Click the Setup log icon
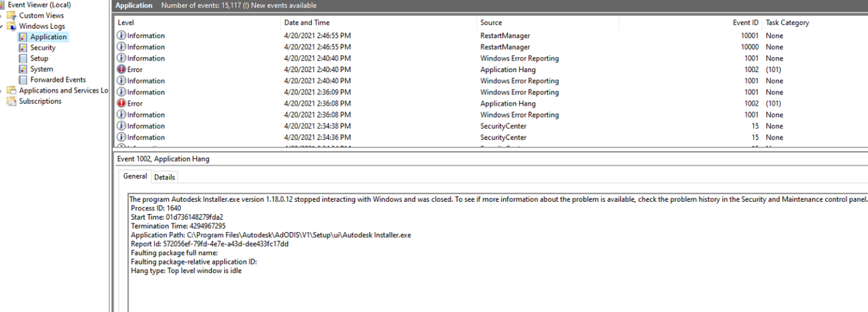Viewport: 868px width, 312px height. [23, 59]
